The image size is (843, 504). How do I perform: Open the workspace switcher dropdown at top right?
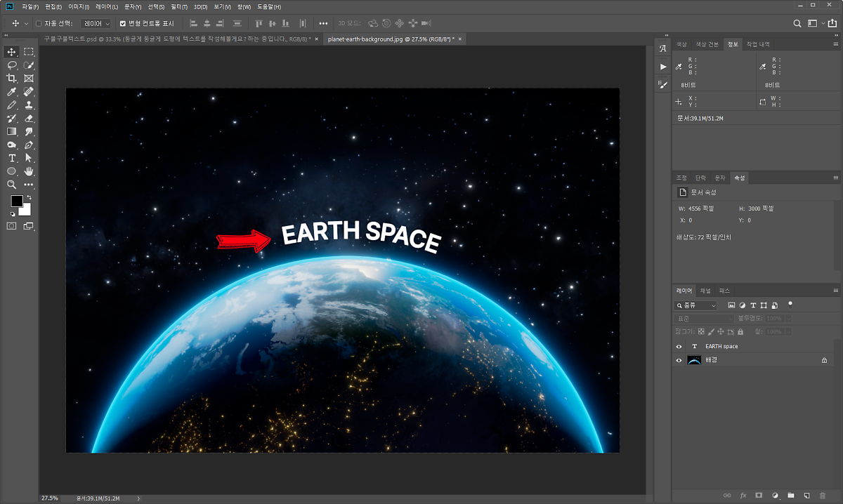[814, 23]
